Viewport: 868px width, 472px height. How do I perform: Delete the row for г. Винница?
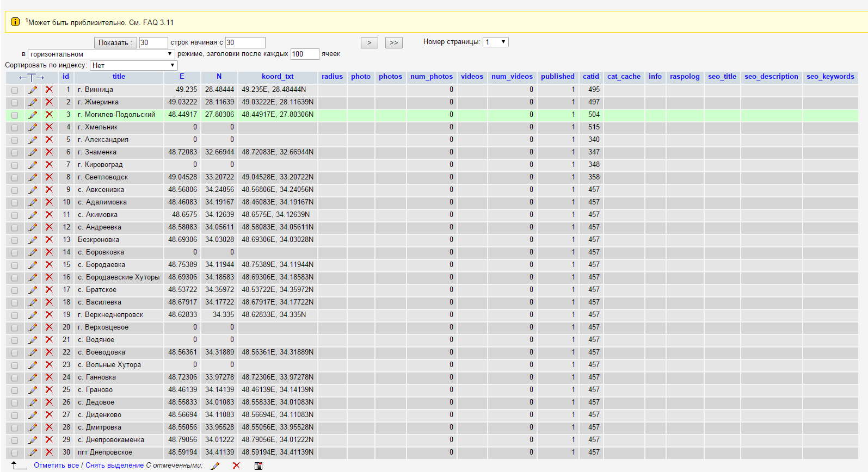(x=49, y=90)
